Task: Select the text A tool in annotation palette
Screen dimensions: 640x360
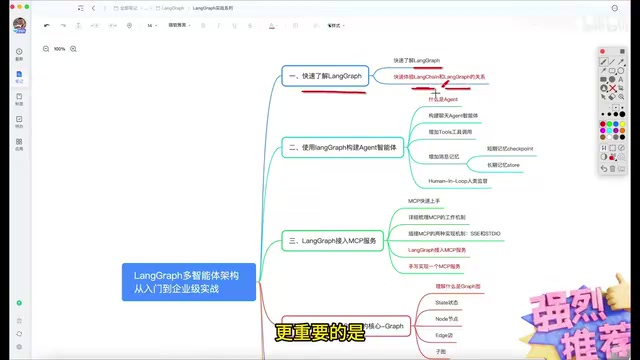Action: [x=621, y=80]
